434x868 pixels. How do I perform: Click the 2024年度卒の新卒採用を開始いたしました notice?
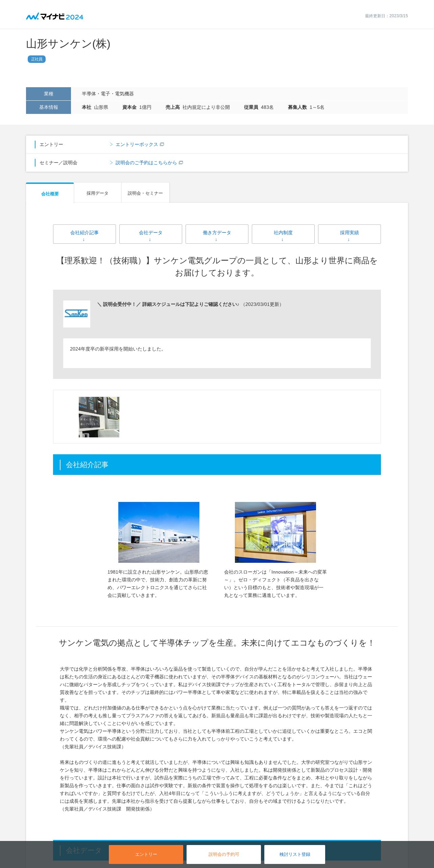pyautogui.click(x=117, y=349)
